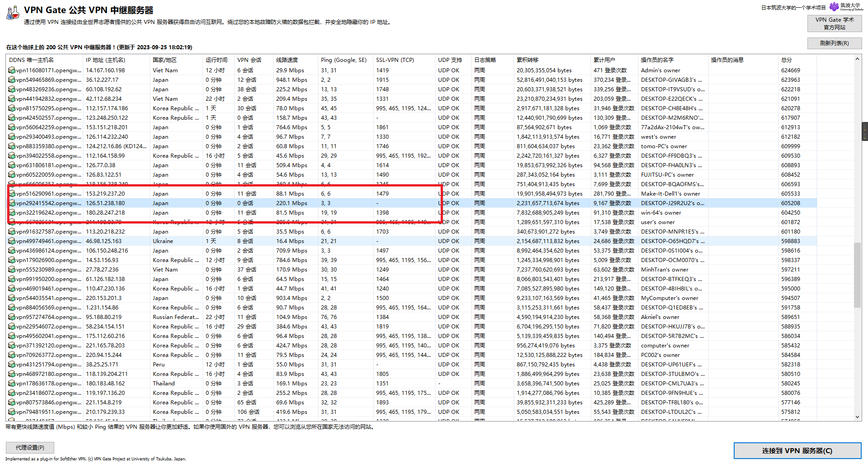Sort by 日志策略 column header

point(492,60)
